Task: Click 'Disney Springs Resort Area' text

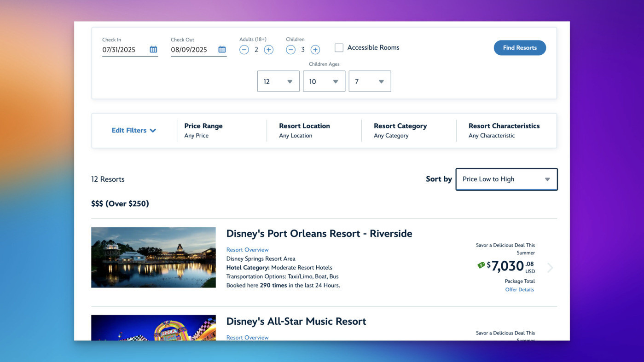Action: click(x=261, y=259)
